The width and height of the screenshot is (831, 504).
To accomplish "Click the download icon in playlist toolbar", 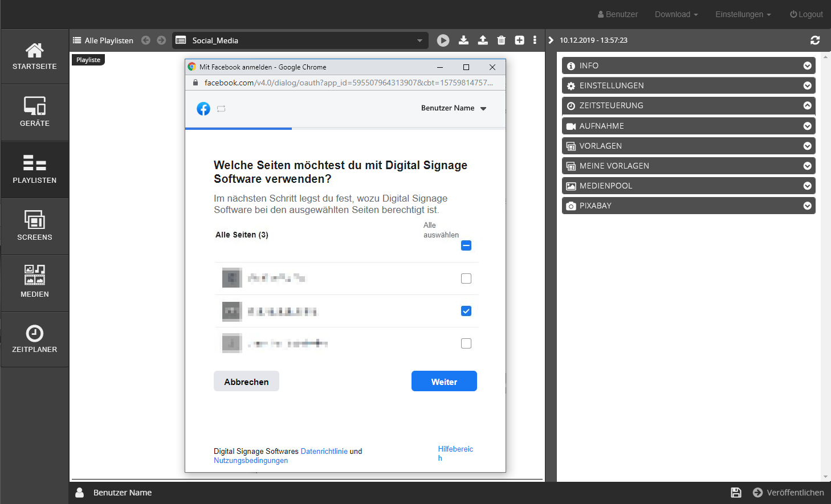I will pyautogui.click(x=463, y=40).
